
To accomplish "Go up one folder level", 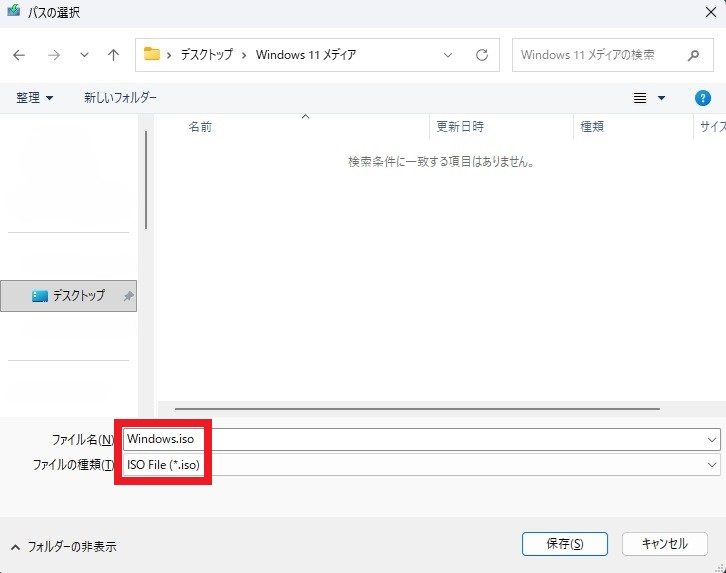I will point(113,55).
